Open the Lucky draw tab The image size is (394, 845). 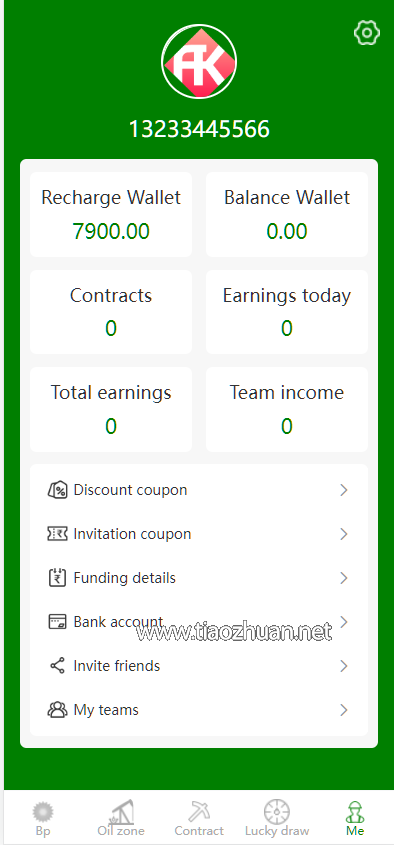point(277,818)
